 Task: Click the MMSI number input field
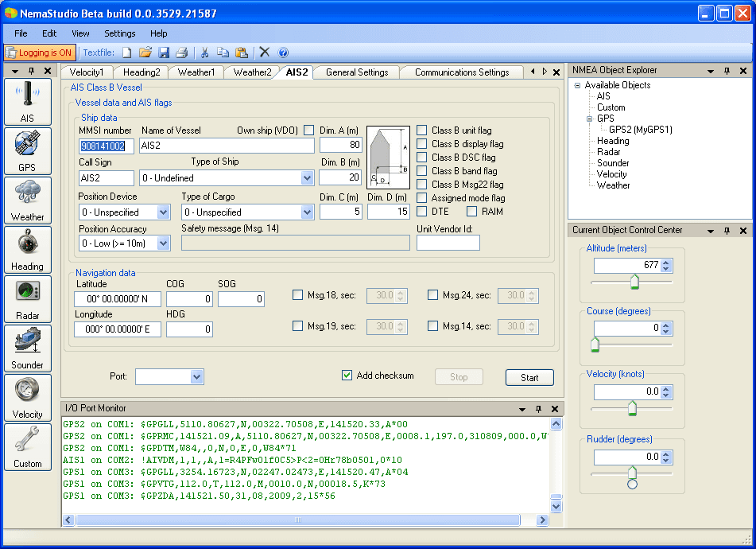pos(107,146)
